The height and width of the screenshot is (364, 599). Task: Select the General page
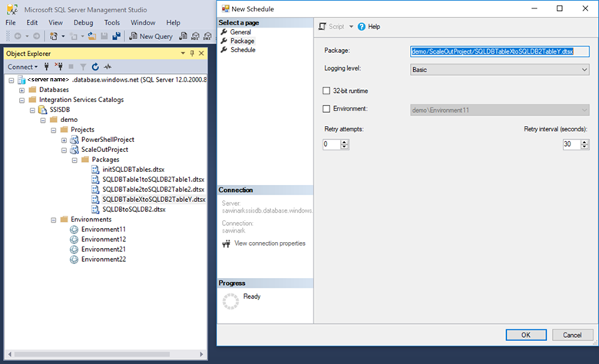pos(240,32)
